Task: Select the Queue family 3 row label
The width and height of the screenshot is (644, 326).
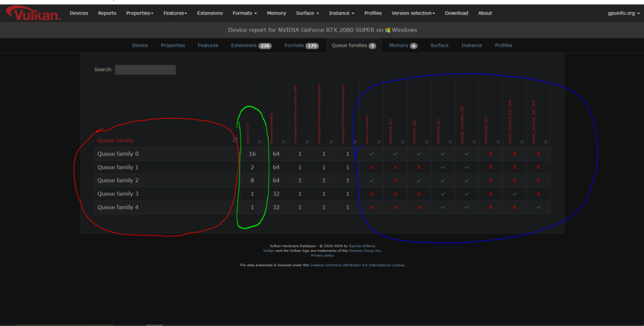Action: (118, 194)
